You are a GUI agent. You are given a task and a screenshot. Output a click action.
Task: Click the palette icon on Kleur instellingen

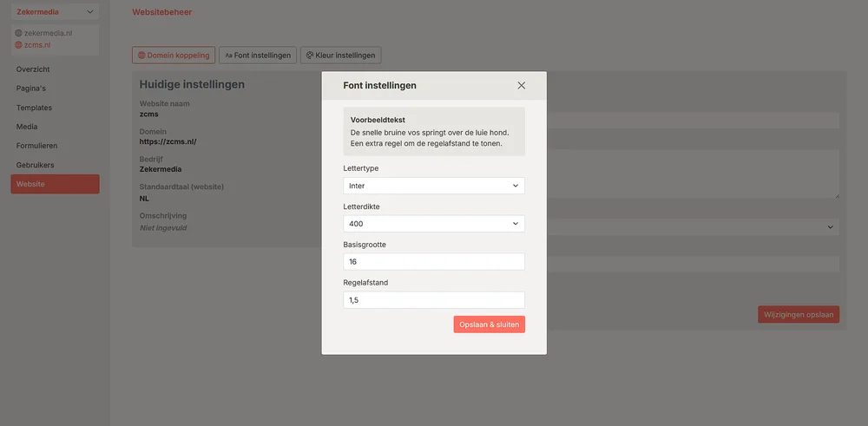(310, 56)
